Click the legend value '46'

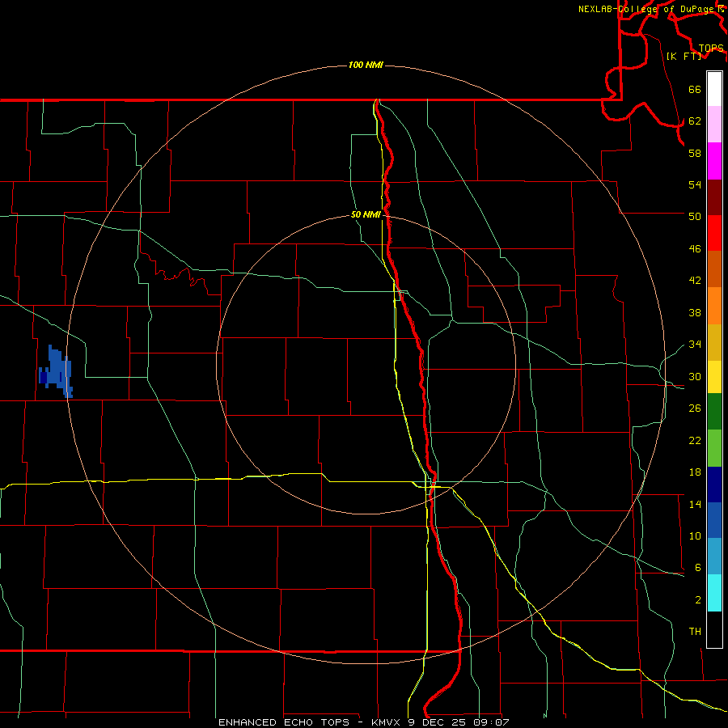pyautogui.click(x=695, y=249)
